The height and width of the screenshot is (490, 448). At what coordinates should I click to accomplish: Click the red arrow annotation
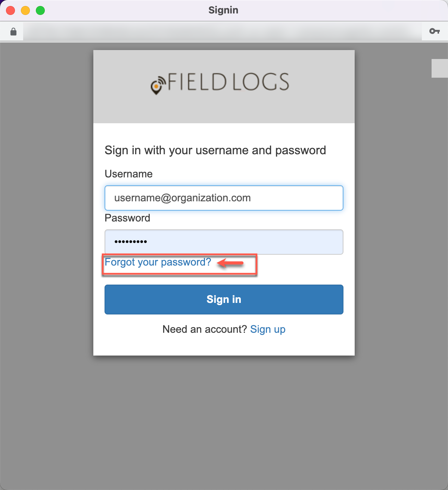click(230, 263)
